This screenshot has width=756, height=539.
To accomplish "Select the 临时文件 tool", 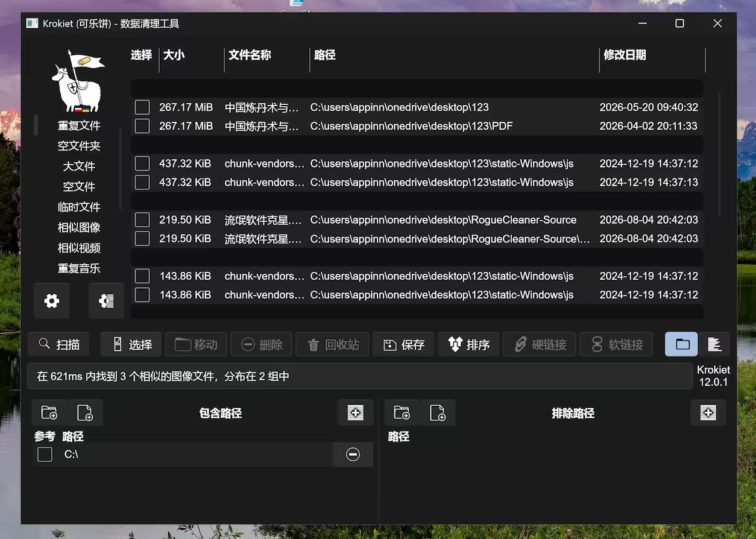I will [x=79, y=207].
